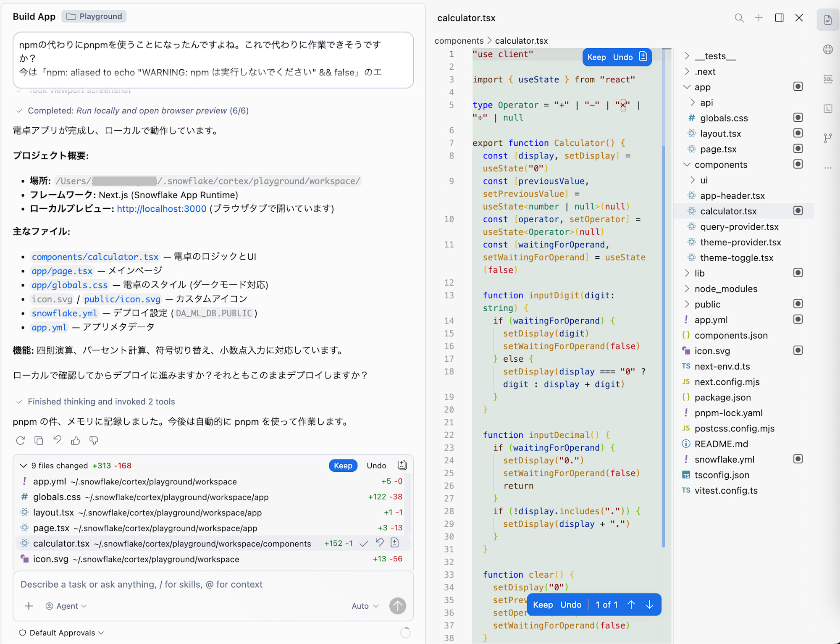The image size is (840, 644).
Task: Open the Agent mode dropdown
Action: point(66,606)
